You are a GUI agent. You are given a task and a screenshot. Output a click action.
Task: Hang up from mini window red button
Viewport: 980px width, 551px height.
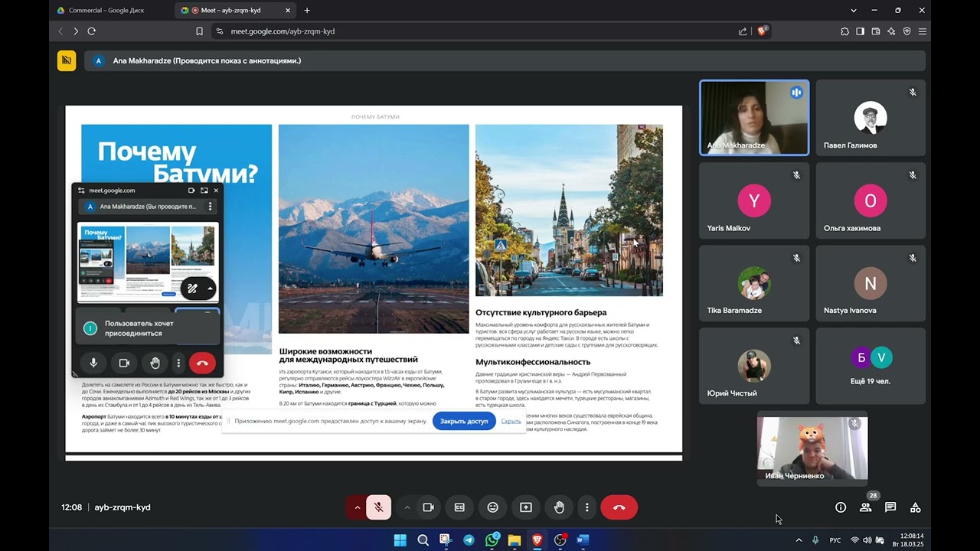(x=202, y=363)
